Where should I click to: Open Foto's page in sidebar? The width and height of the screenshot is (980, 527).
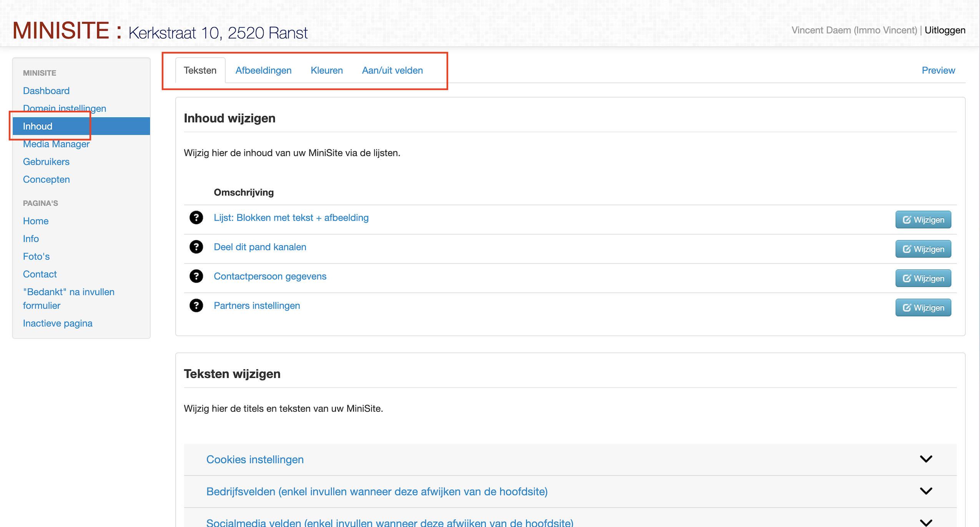coord(36,256)
